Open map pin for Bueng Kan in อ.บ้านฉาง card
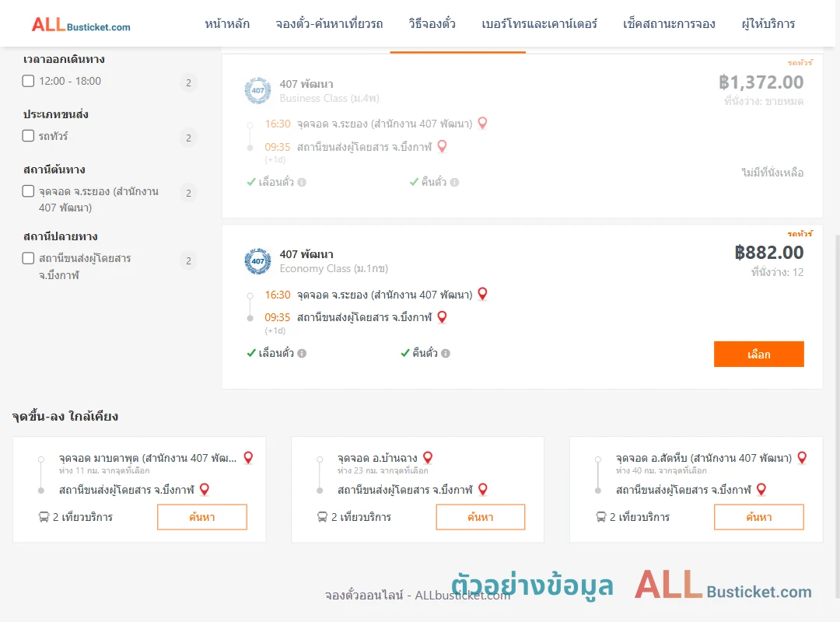Viewport: 840px width, 622px height. coord(483,489)
